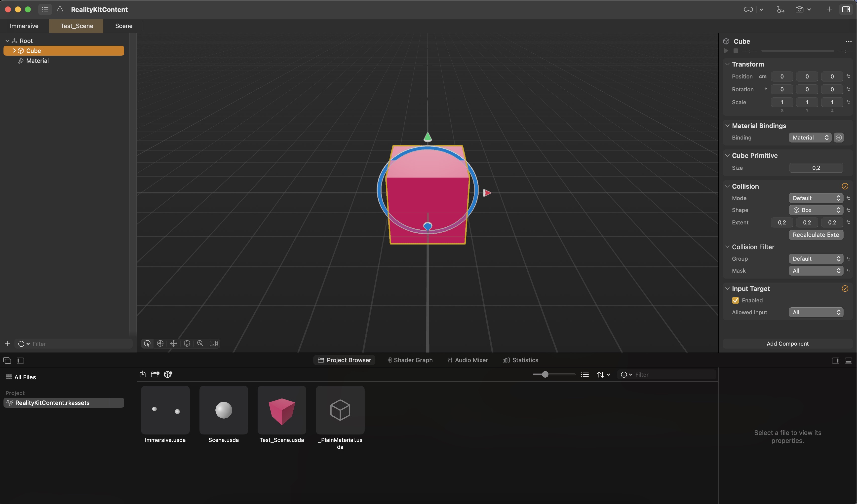Viewport: 857px width, 504px height.
Task: Toggle the Input Target Enabled checkbox
Action: click(735, 300)
